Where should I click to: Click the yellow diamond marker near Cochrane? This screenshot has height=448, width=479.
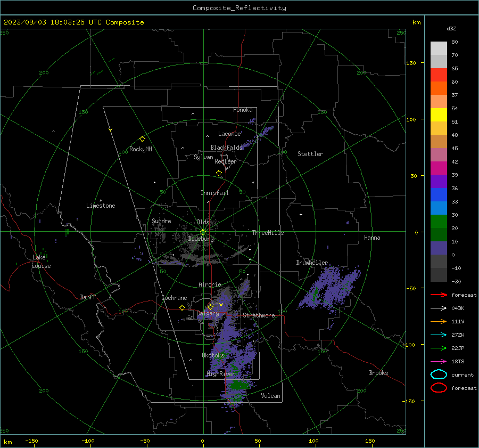(x=182, y=307)
